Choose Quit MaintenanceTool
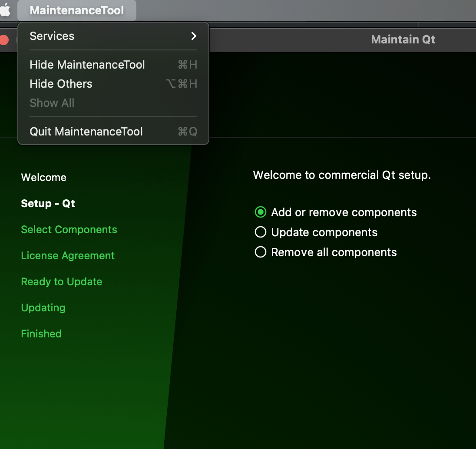 point(113,132)
